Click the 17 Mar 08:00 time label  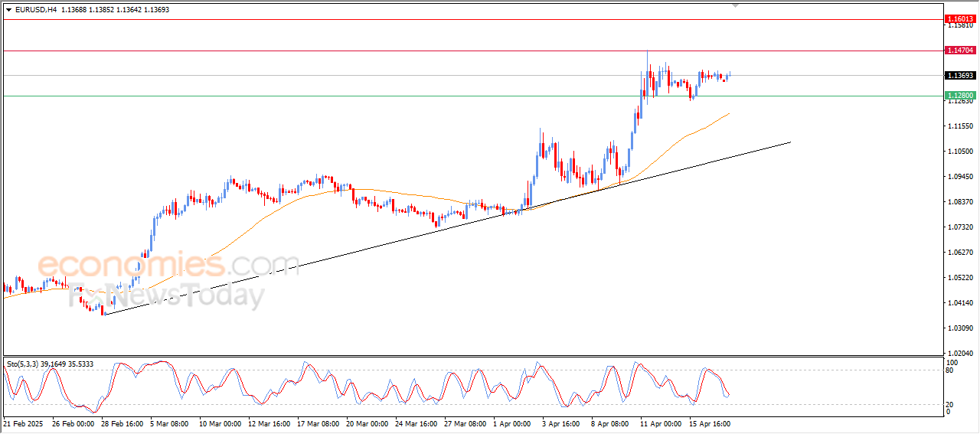[318, 423]
